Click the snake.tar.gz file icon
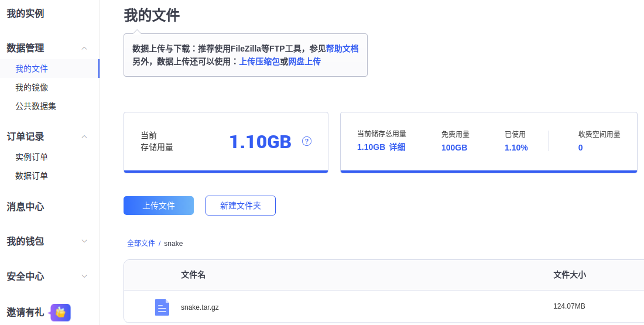The width and height of the screenshot is (644, 325). [x=162, y=307]
